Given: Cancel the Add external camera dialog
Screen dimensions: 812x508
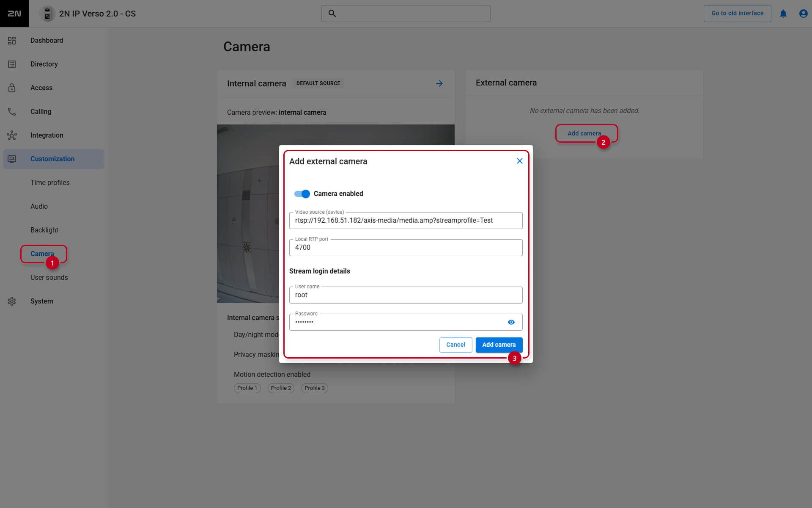Looking at the screenshot, I should [x=455, y=345].
